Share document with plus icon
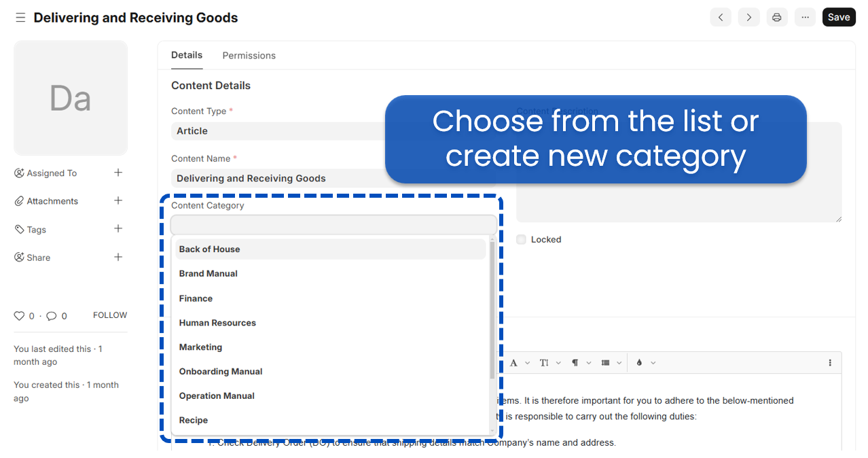Screen dimensions: 868x458 (x=118, y=257)
